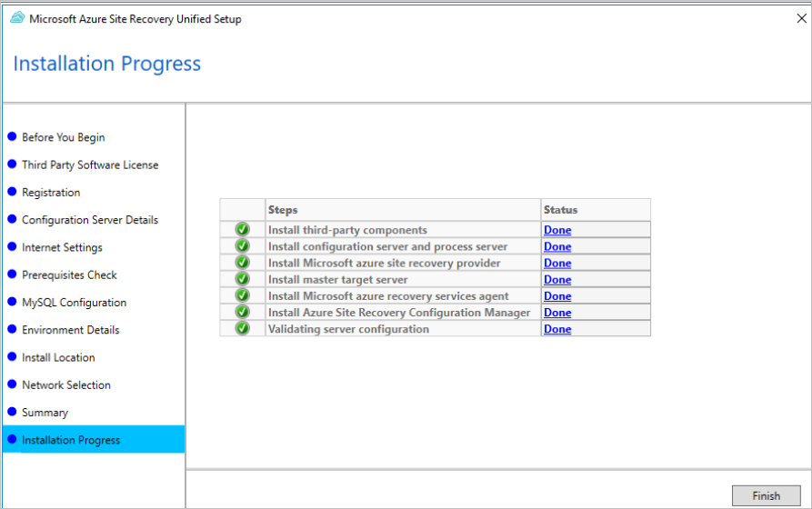Click green checkmark for recovery services agent
The width and height of the screenshot is (812, 509).
click(242, 295)
